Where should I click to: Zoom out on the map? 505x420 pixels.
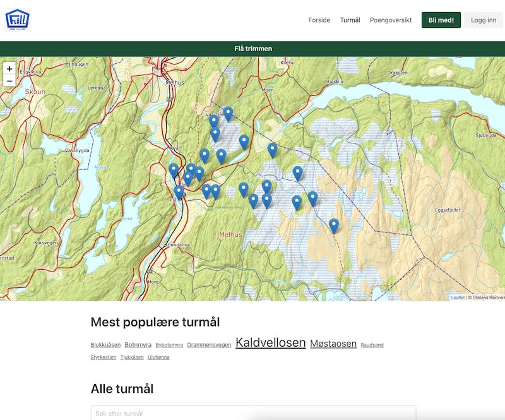click(9, 81)
